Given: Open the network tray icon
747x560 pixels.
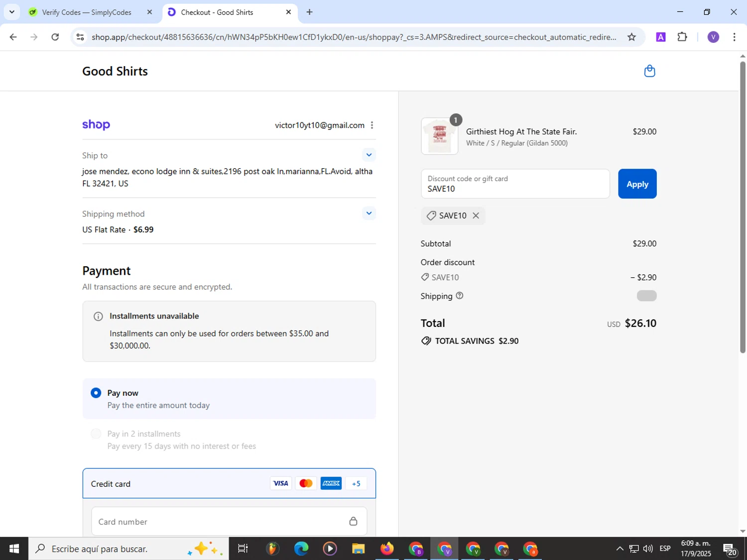Looking at the screenshot, I should [633, 549].
